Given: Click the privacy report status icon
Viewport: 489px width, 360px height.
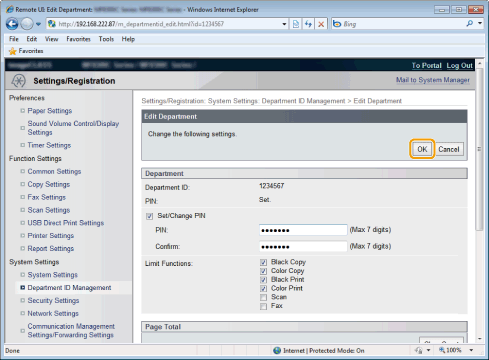Looking at the screenshot, I should click(419, 351).
